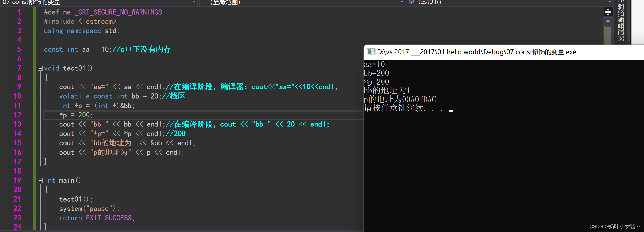The height and width of the screenshot is (232, 644).
Task: Click the console output 'bb=200'
Action: pyautogui.click(x=376, y=73)
